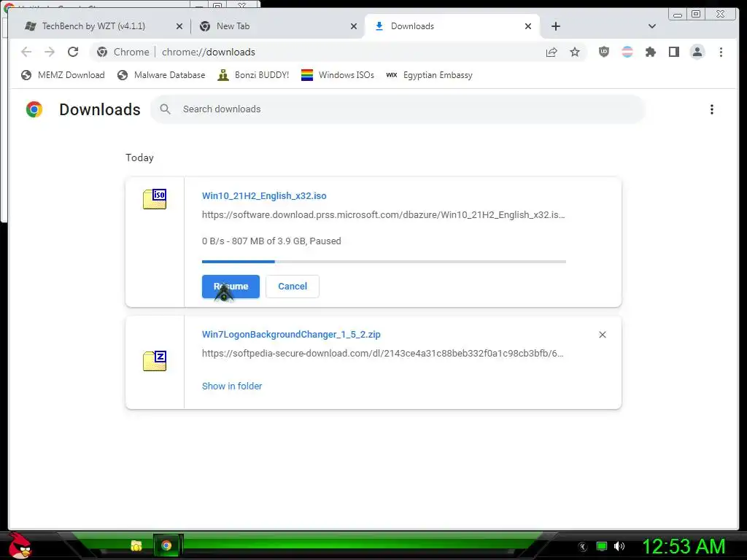Click Show in folder link
Viewport: 747px width, 560px height.
click(x=232, y=386)
